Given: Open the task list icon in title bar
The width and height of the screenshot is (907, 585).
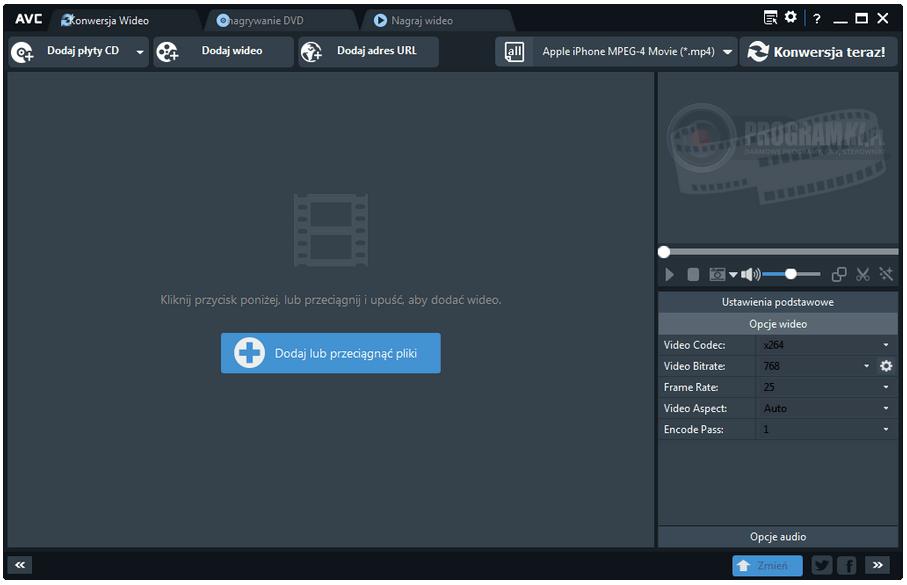Looking at the screenshot, I should [770, 18].
